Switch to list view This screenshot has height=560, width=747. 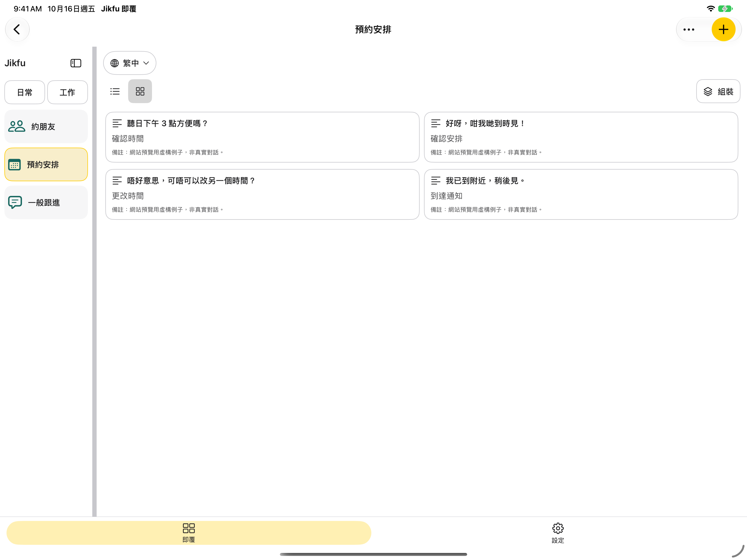(x=115, y=91)
